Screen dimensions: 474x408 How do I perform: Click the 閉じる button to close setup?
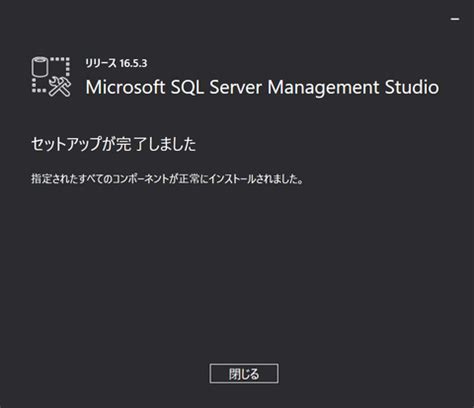click(x=244, y=374)
